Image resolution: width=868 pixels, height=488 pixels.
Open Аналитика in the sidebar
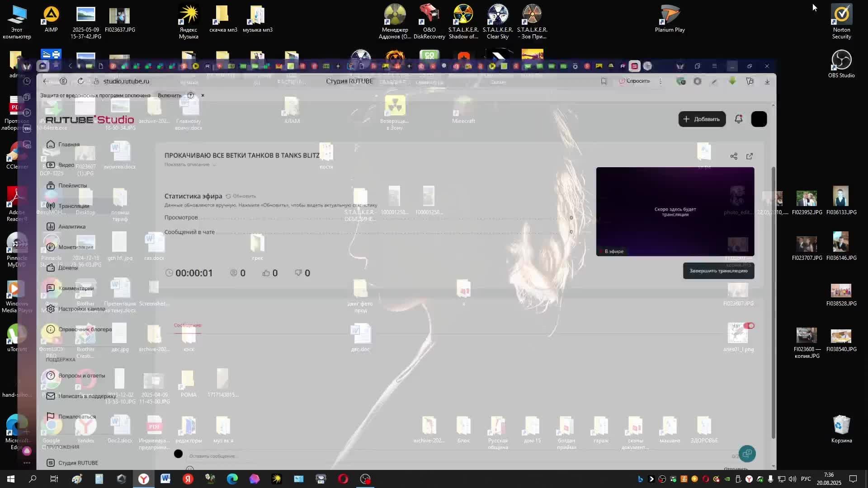[71, 226]
